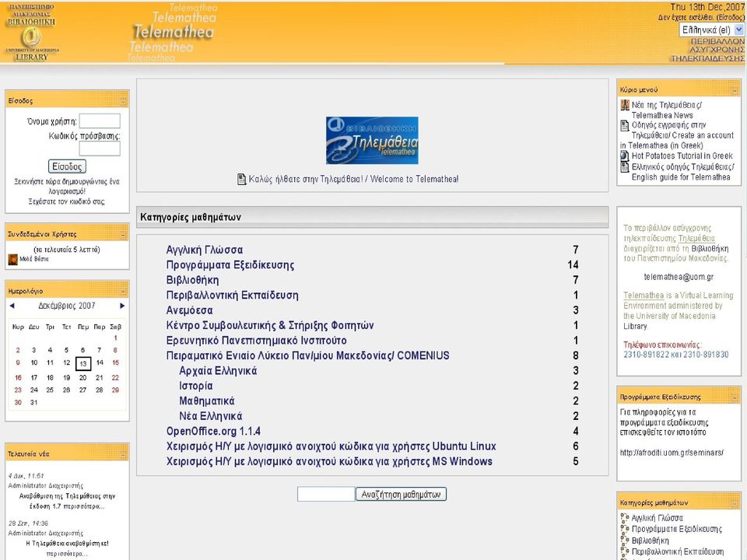Click the Telemathea banner image
The width and height of the screenshot is (747, 560).
coord(372,141)
